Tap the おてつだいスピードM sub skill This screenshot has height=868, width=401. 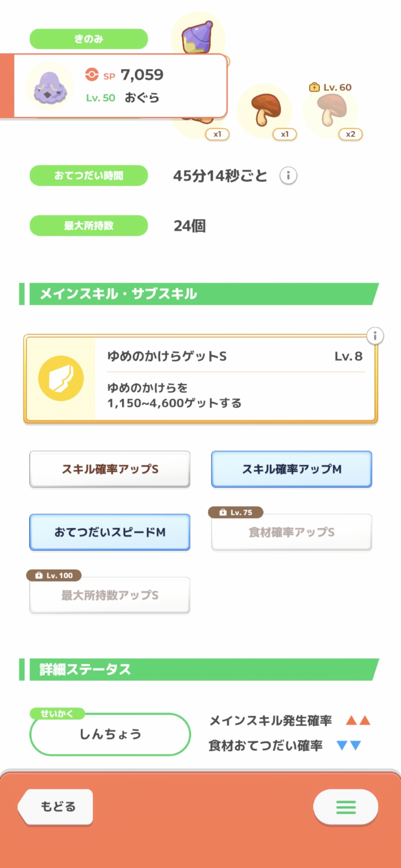click(x=110, y=532)
